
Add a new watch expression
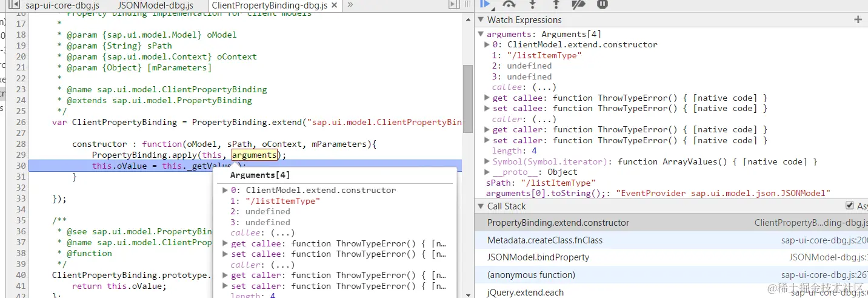tap(858, 20)
